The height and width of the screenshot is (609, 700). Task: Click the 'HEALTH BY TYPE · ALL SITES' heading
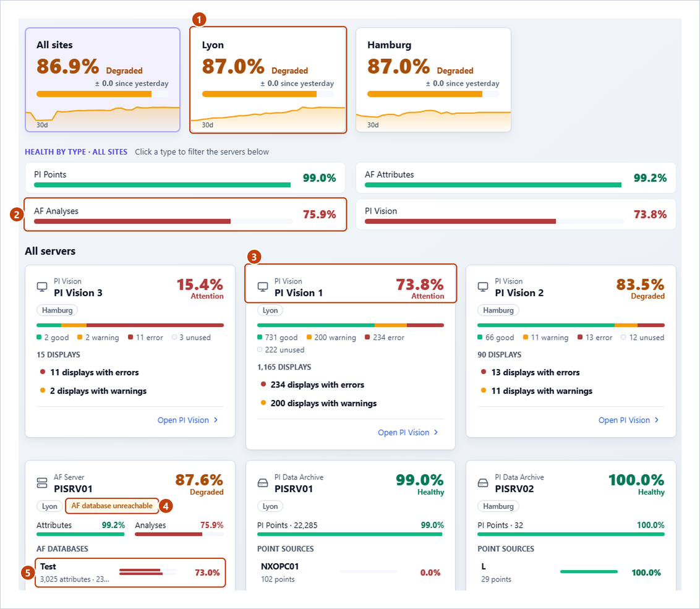76,152
